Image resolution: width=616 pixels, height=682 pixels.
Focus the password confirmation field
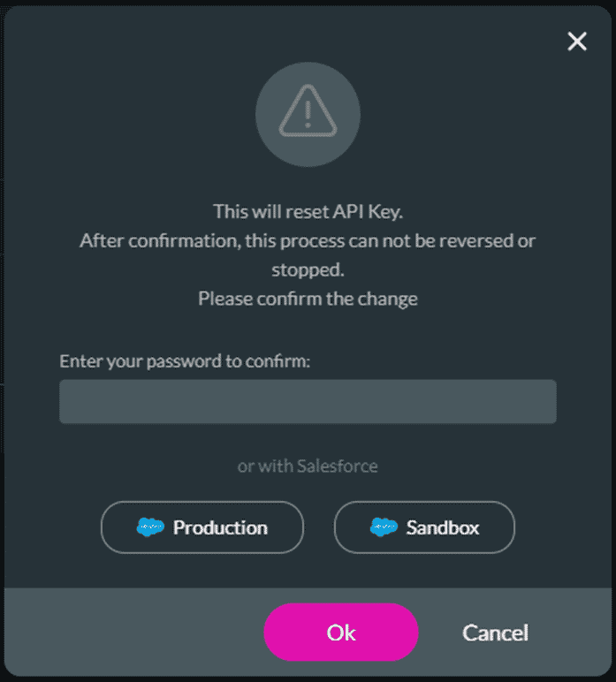click(308, 401)
